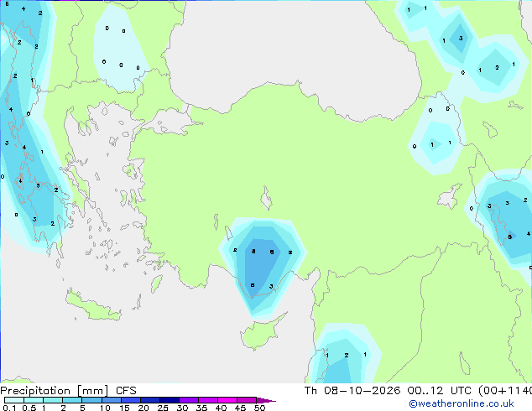Click the 0.5–1 mm legend color swatch
The width and height of the screenshot is (532, 411).
pyautogui.click(x=34, y=400)
